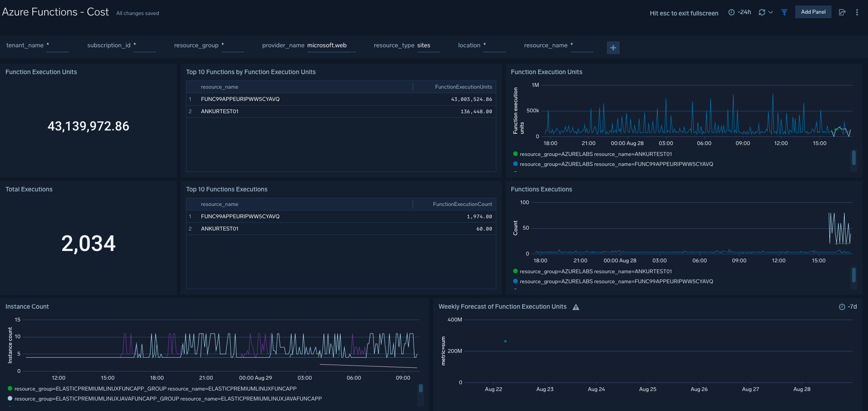Toggle green ANKURTEST01 series in Function Execution Units legend
The width and height of the screenshot is (868, 411).
point(592,154)
